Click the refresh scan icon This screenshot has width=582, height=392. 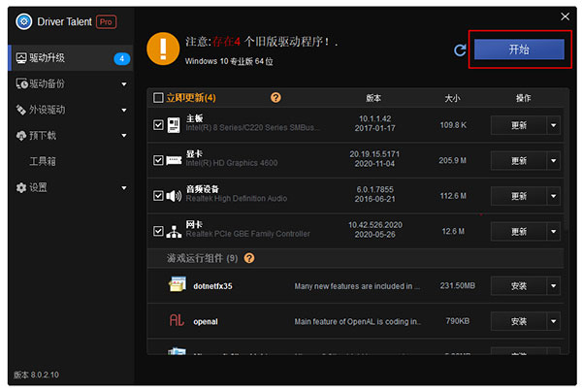pos(459,50)
